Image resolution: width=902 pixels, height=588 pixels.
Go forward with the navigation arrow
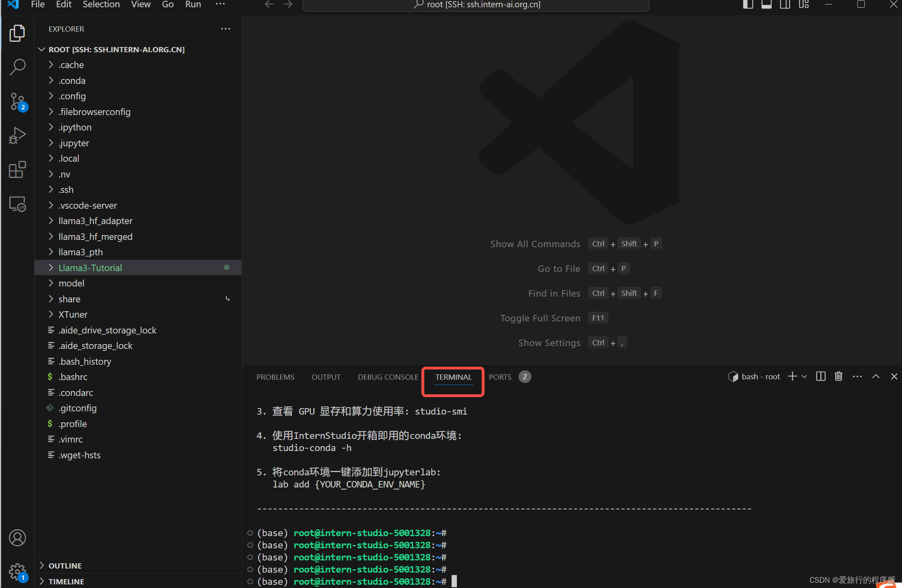[288, 4]
